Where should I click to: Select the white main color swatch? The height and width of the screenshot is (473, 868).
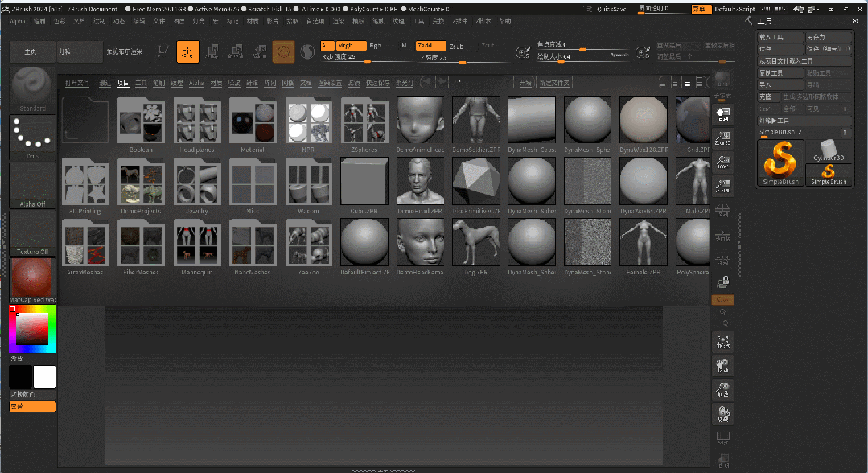[x=44, y=376]
